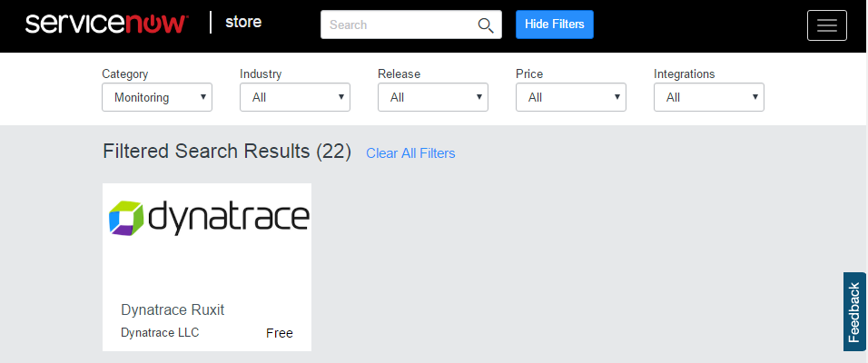868x363 pixels.
Task: Focus the Search input field
Action: (x=410, y=25)
